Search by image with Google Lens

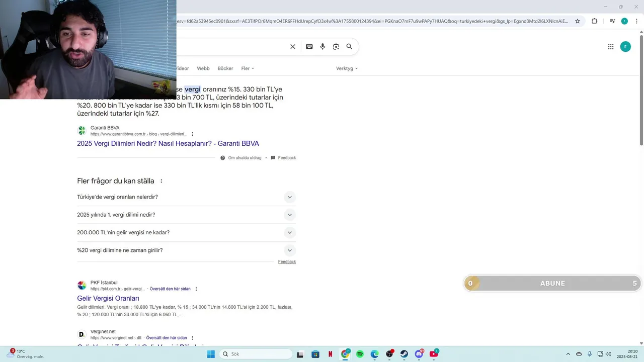pos(336,47)
